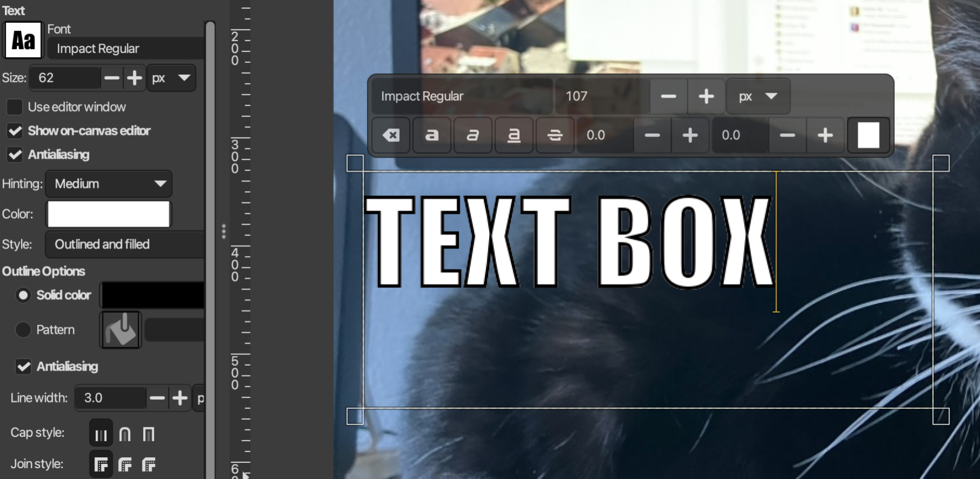The image size is (980, 479).
Task: Toggle italic in the on-canvas editor
Action: pyautogui.click(x=473, y=135)
